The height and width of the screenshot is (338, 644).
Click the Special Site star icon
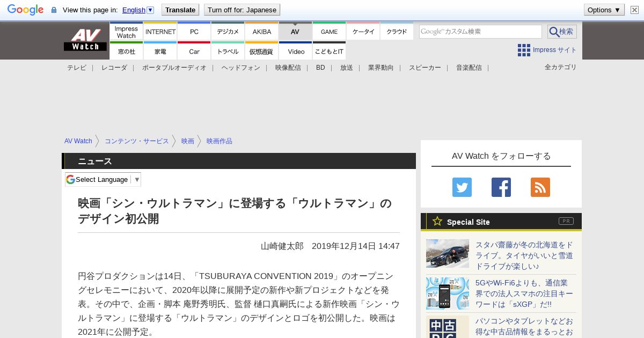point(437,221)
